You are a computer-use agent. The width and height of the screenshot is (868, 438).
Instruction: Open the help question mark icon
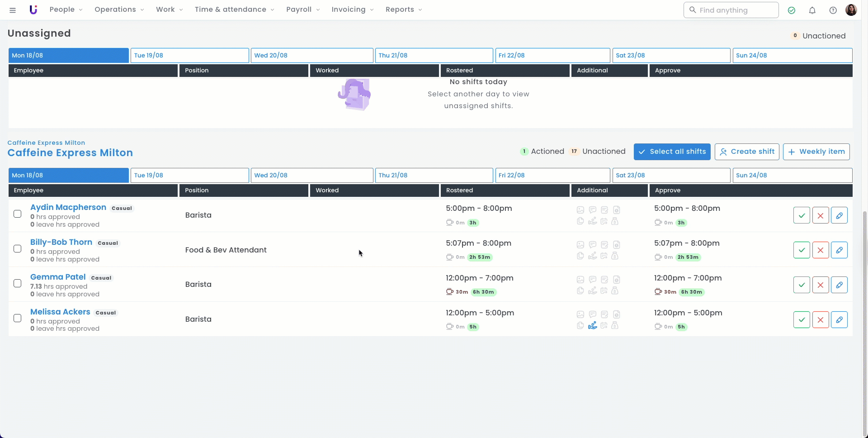[833, 10]
